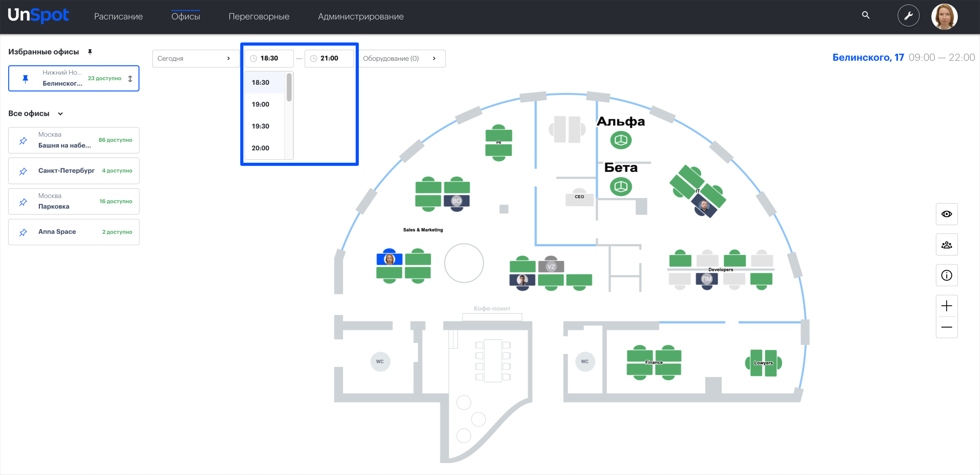Image resolution: width=980 pixels, height=475 pixels.
Task: Select the left Lowyers desk
Action: coord(754,363)
